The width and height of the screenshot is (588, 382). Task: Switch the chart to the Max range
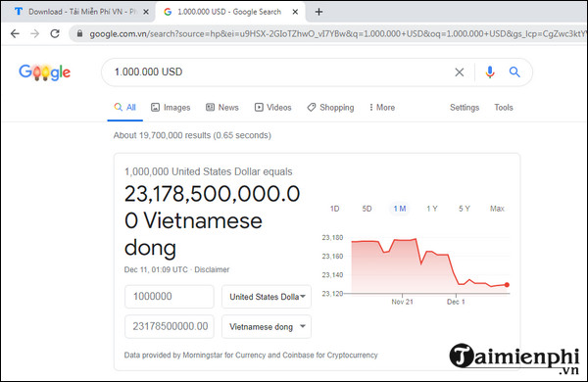497,209
